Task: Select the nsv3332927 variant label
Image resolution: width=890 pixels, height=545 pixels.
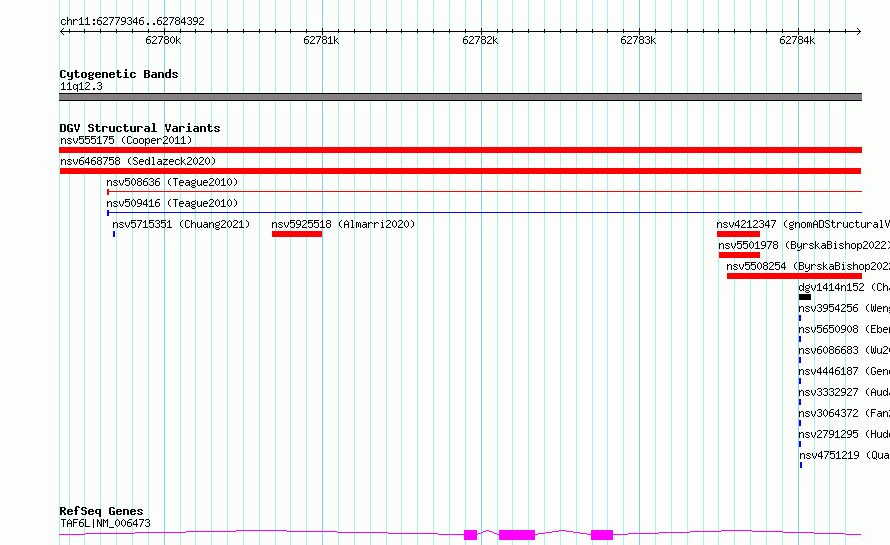Action: coord(844,392)
